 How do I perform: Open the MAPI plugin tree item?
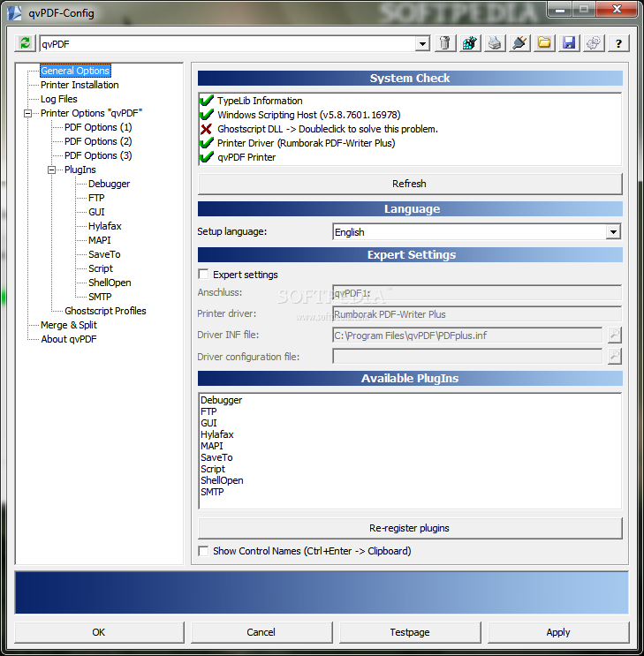point(100,240)
